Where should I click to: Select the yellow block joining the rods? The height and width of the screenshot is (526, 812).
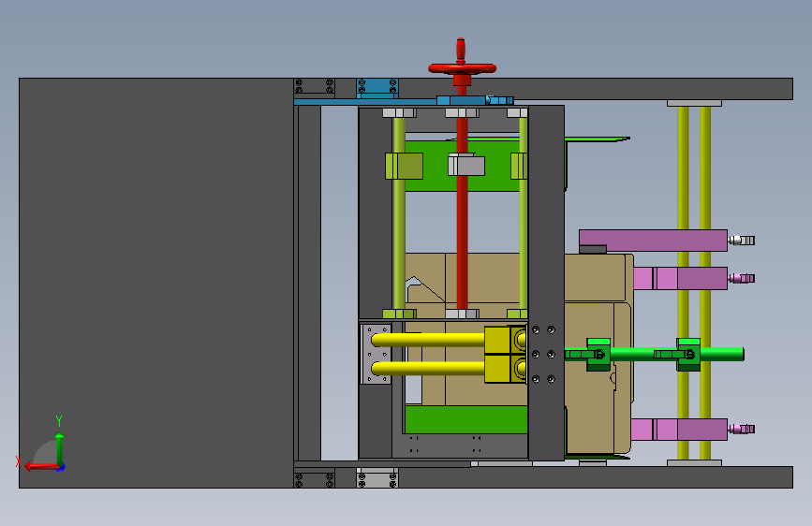506,355
